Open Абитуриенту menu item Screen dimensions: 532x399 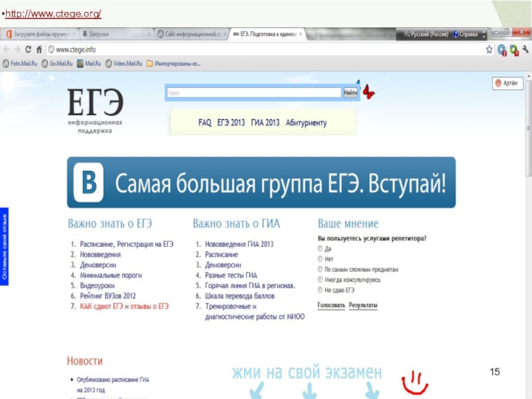point(306,122)
